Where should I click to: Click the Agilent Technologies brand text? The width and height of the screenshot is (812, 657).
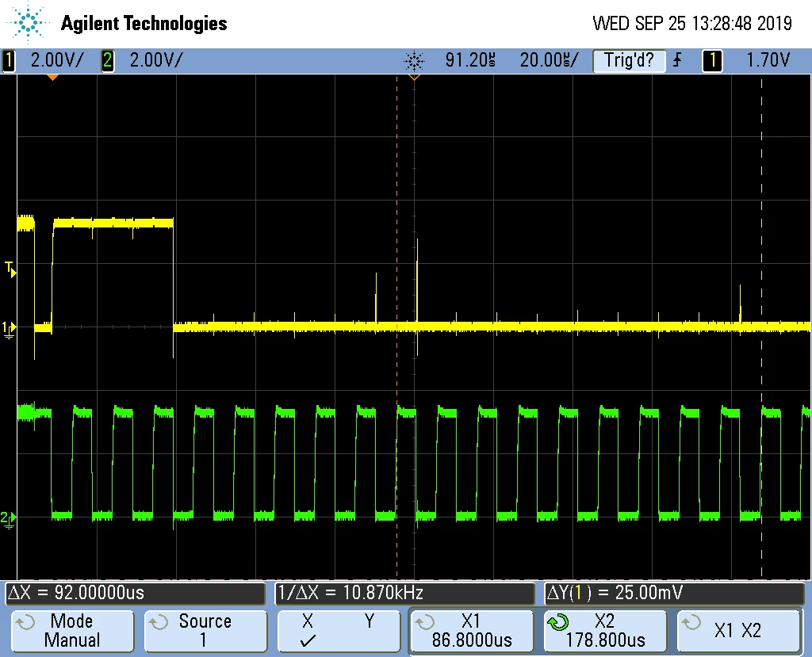point(144,23)
